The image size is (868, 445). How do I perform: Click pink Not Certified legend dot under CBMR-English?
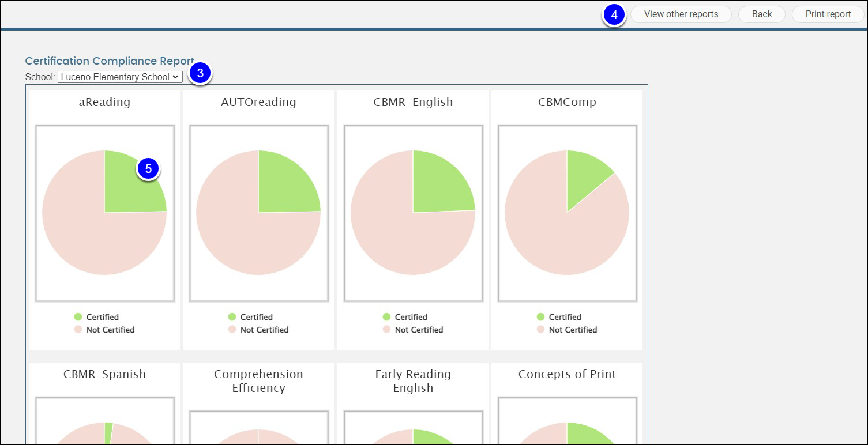click(387, 330)
